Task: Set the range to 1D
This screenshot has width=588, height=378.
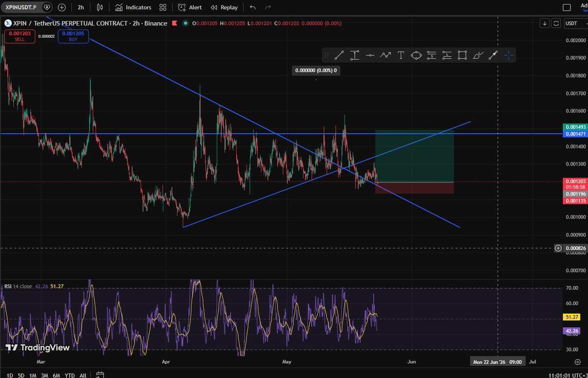Action: coord(10,375)
